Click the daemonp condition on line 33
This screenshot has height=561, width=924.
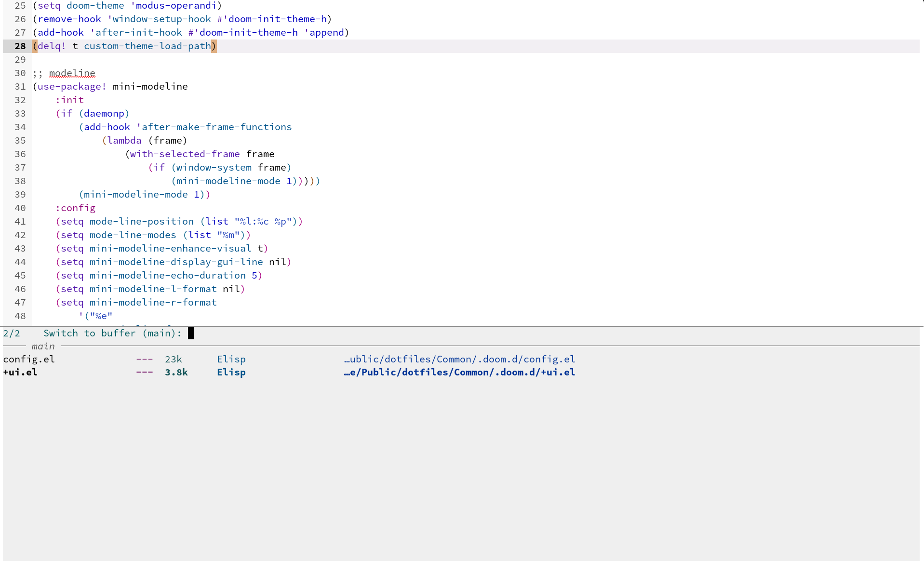pos(104,113)
